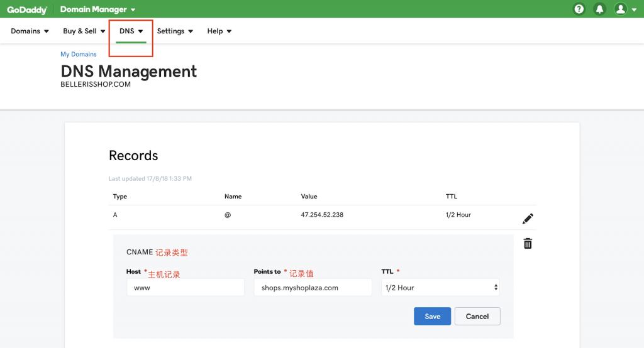Image resolution: width=644 pixels, height=348 pixels.
Task: Select the IP value 47.254.52.238
Action: point(322,215)
